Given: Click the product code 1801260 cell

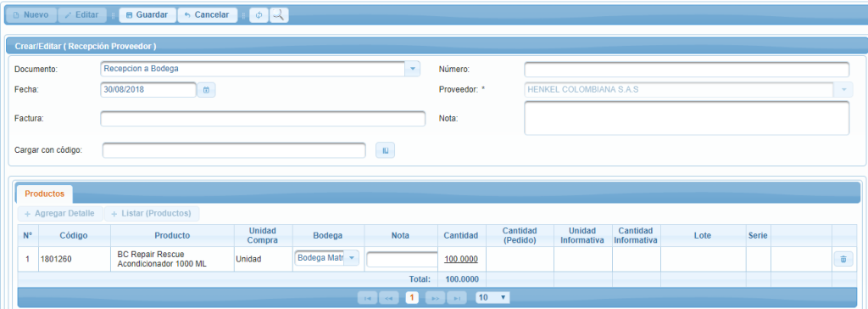Looking at the screenshot, I should coord(74,259).
